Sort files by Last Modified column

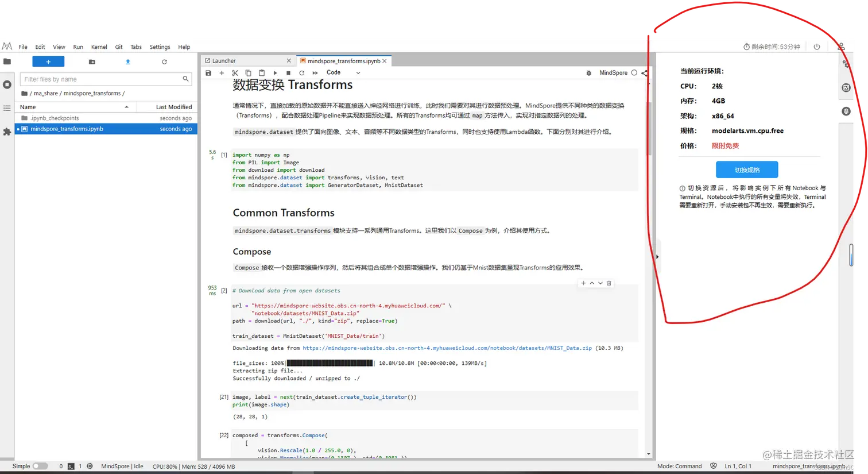point(166,107)
